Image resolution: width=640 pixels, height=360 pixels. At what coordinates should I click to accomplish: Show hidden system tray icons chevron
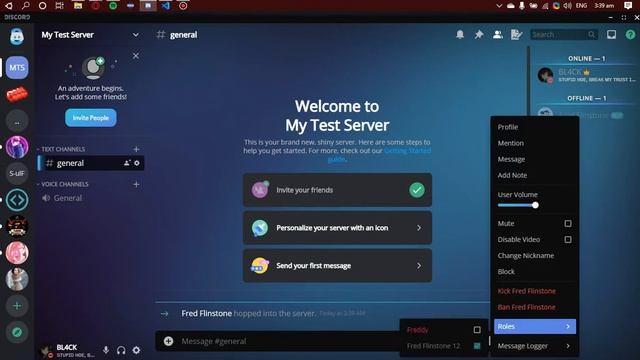499,6
